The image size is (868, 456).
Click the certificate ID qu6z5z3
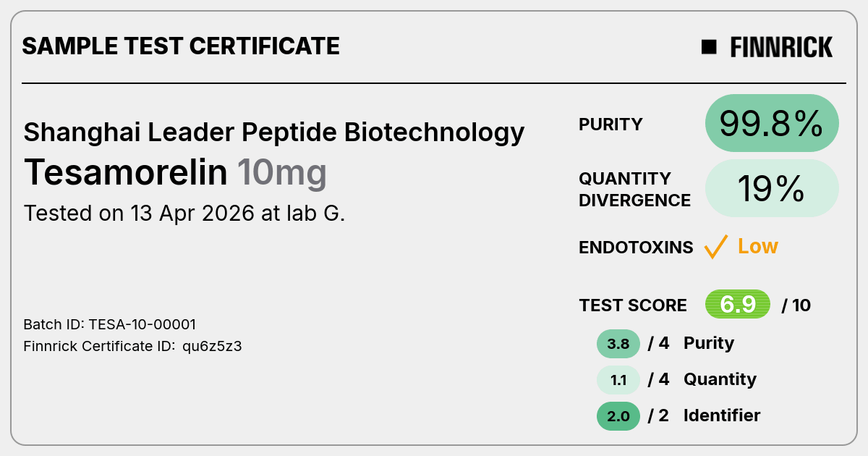point(212,346)
